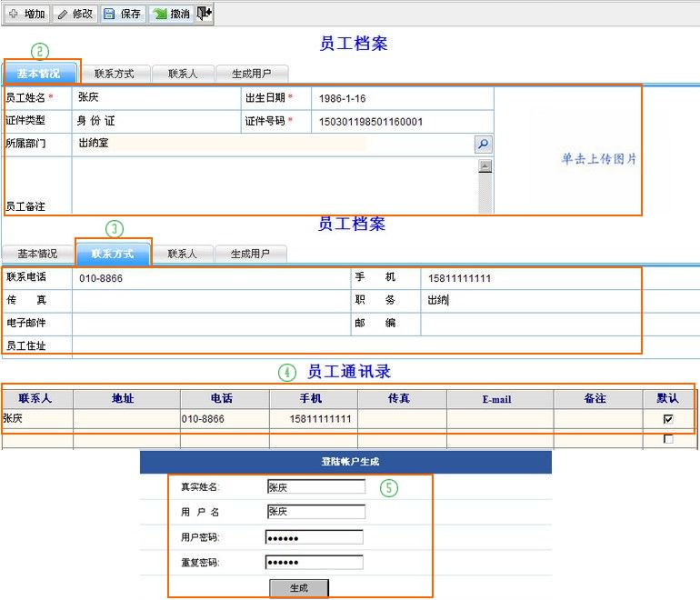
Task: Tick the empty 默认 checkbox in blank row
Action: [668, 439]
